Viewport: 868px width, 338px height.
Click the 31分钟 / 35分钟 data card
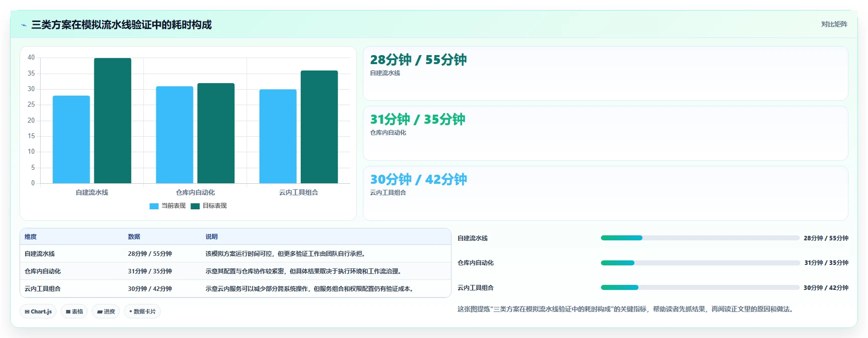(605, 133)
